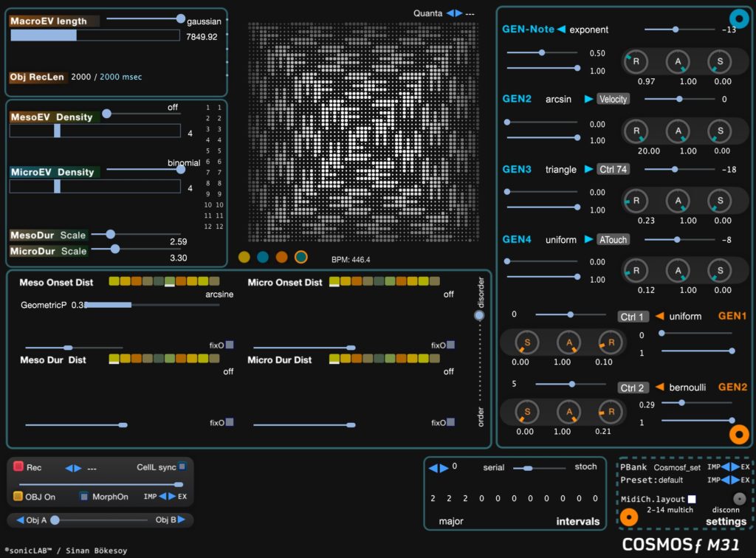Click the first Meso Onset Dist color swatch
Screen dimensions: 756x558
[x=114, y=281]
